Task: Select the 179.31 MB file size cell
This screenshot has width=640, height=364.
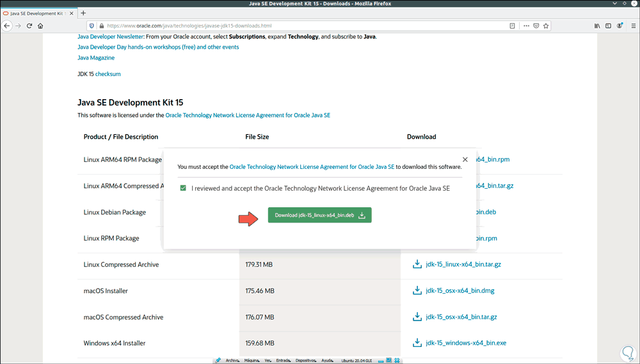Action: click(x=319, y=266)
